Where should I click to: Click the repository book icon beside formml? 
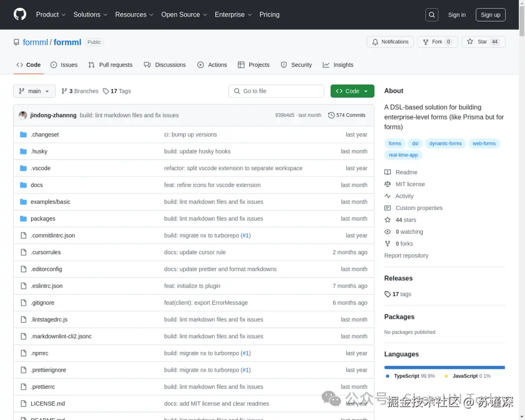click(x=17, y=42)
